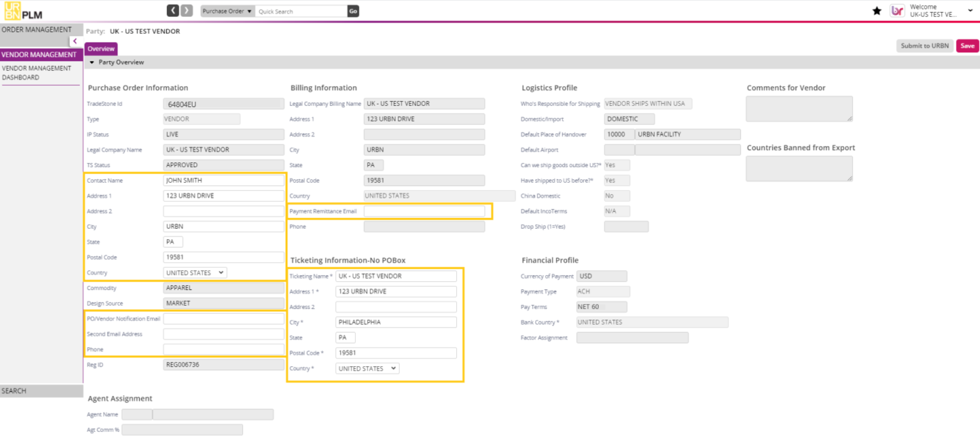Save the party record
Image resolution: width=980 pixels, height=440 pixels.
point(967,46)
